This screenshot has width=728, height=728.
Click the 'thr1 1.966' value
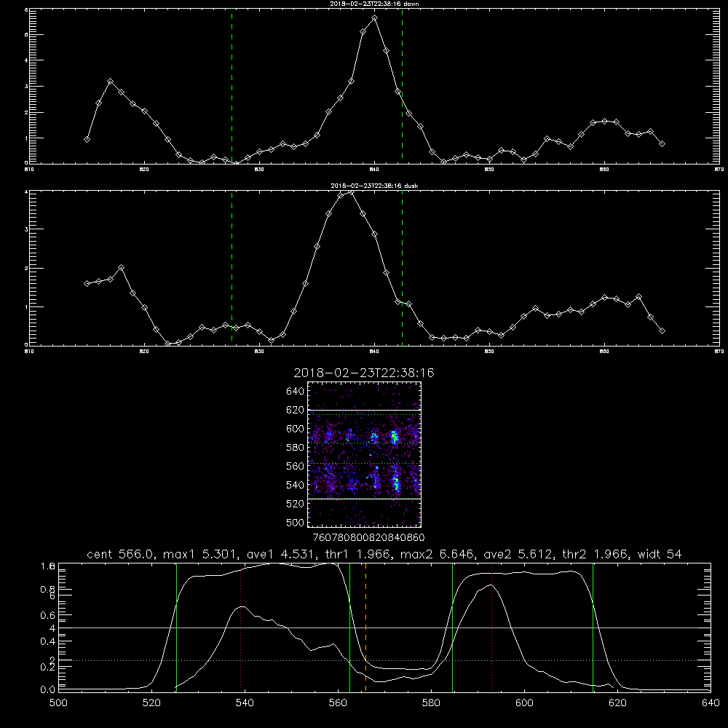click(x=360, y=554)
